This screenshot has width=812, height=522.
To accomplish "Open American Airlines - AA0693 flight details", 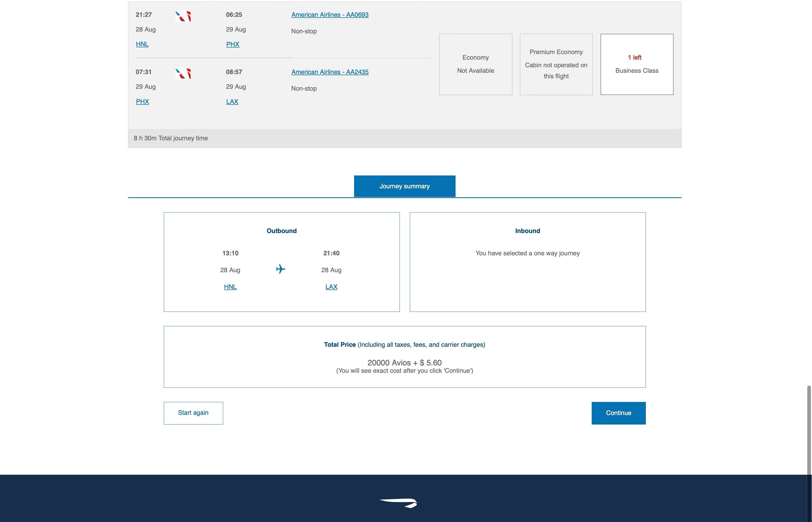I will [330, 14].
